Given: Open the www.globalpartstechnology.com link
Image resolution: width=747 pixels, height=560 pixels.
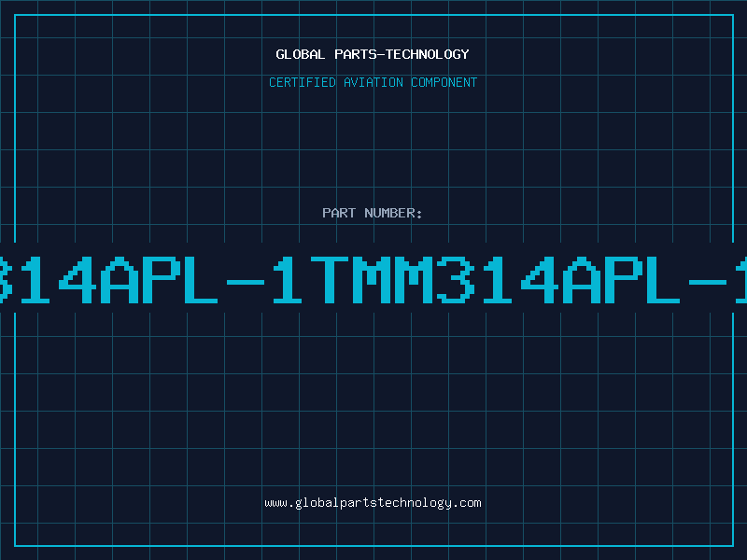Looking at the screenshot, I should [x=373, y=503].
